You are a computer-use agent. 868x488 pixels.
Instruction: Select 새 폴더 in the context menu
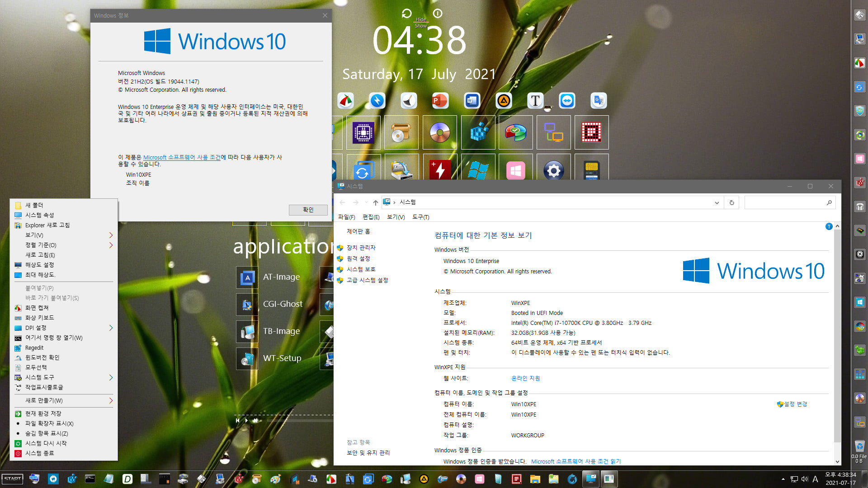click(63, 205)
